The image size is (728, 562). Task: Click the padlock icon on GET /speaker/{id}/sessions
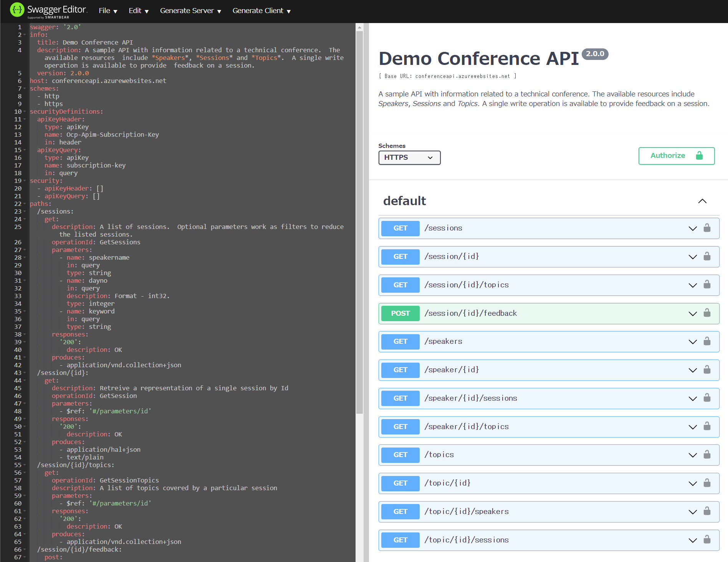pyautogui.click(x=707, y=398)
